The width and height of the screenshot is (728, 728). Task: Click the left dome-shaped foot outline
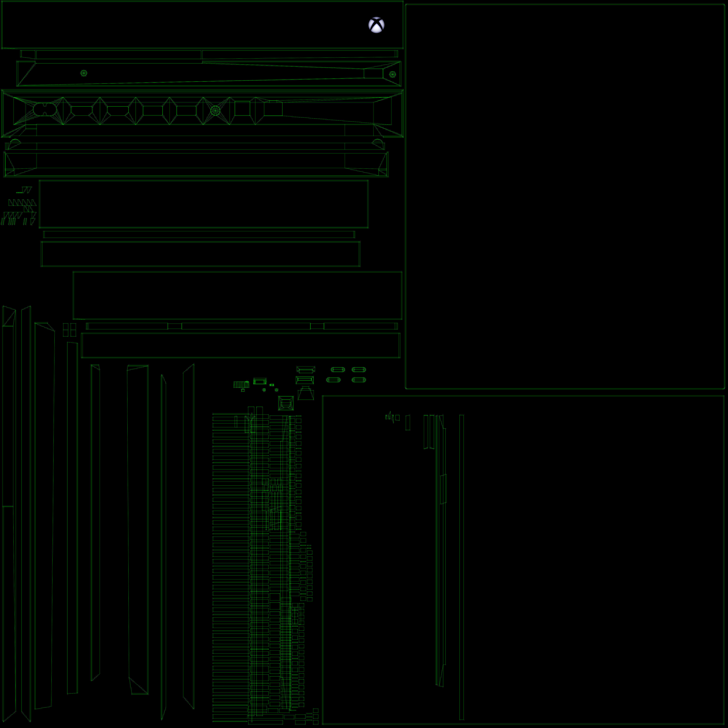[15, 141]
